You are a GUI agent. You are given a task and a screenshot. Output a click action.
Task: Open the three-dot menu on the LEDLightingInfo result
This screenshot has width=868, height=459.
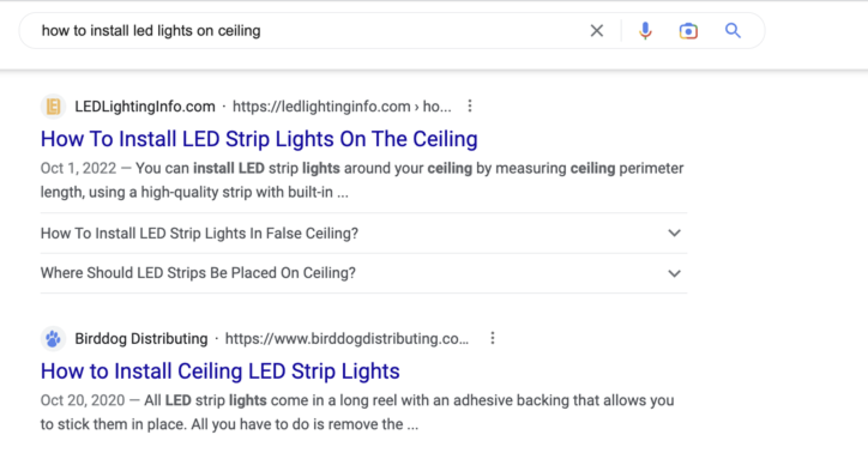click(470, 106)
